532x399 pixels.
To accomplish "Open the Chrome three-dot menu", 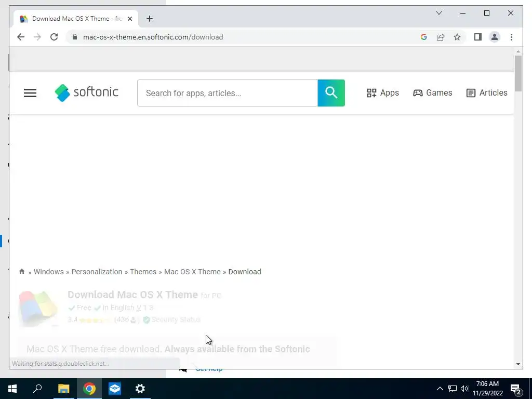I will [511, 37].
